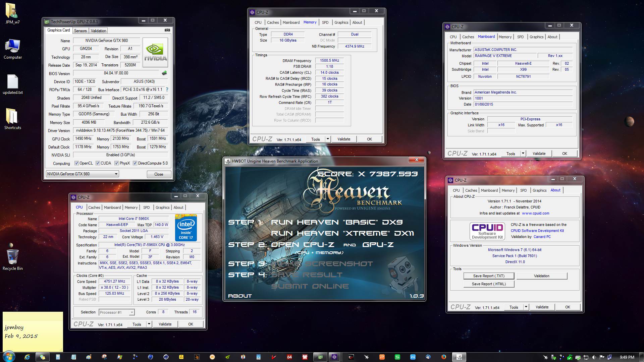Open the www.cpuid.com link

535,213
